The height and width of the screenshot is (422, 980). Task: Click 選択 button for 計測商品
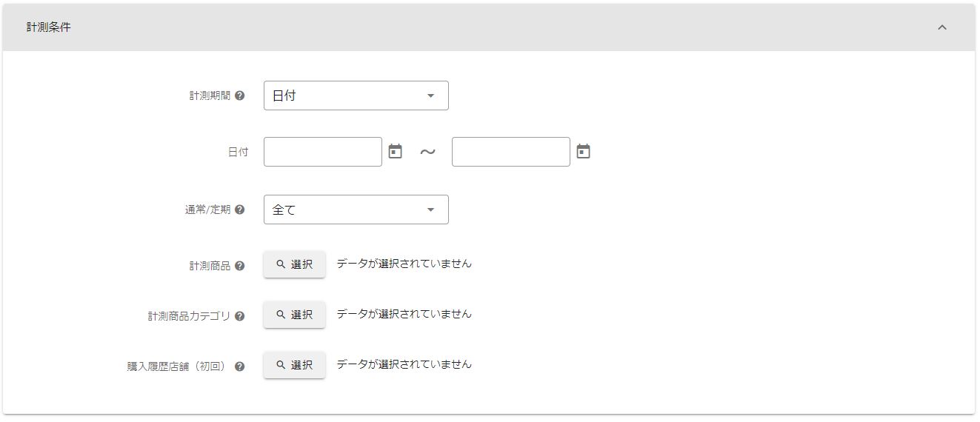[x=294, y=264]
